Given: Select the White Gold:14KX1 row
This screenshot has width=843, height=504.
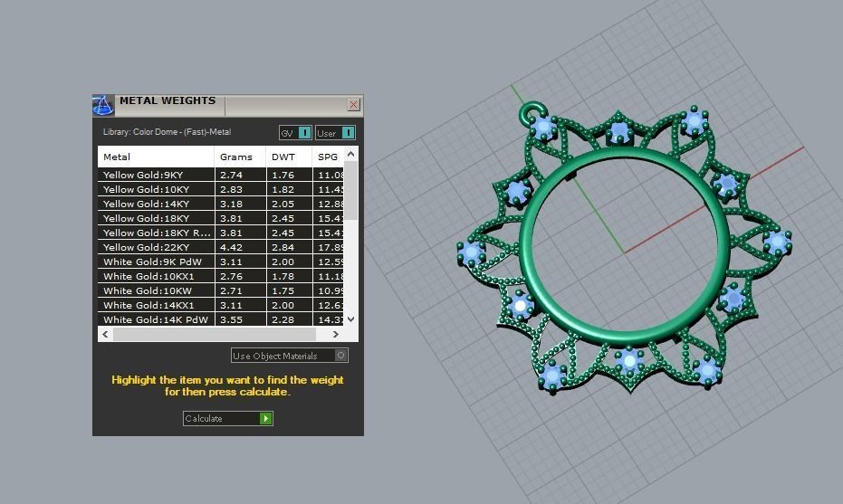Looking at the screenshot, I should click(220, 305).
